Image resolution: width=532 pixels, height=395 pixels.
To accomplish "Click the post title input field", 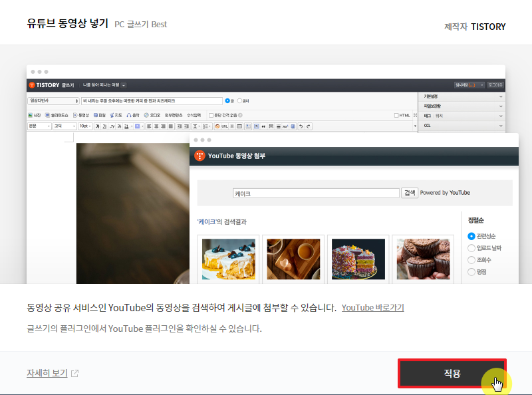I will pyautogui.click(x=152, y=101).
